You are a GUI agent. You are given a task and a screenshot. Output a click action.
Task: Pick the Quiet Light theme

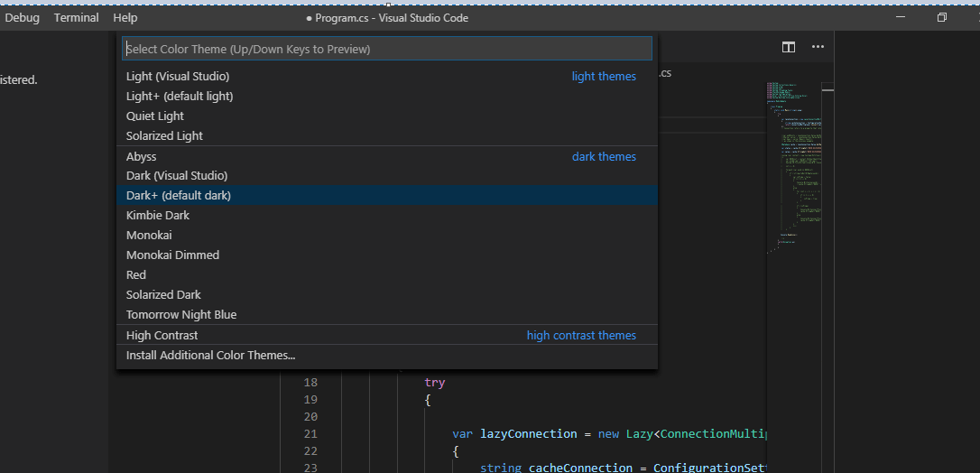point(155,116)
